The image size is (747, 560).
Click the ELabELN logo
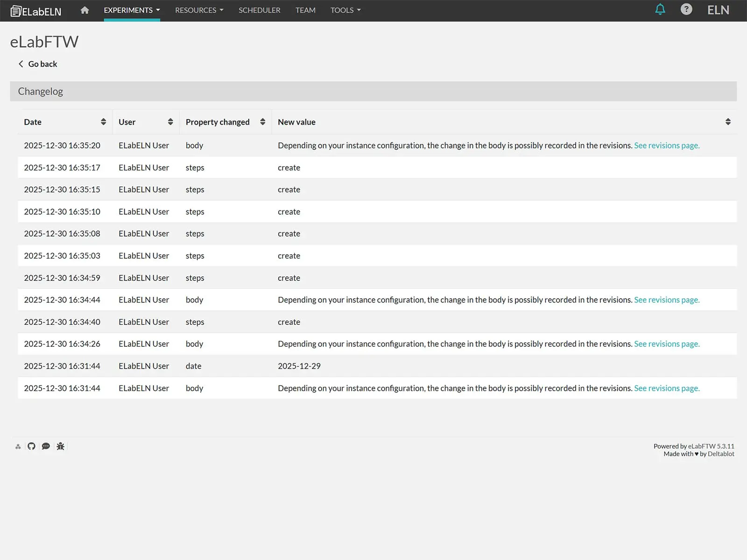[36, 11]
